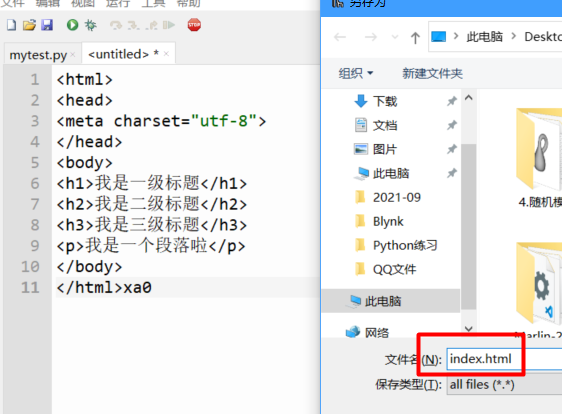Viewport: 562px width, 414px height.
Task: Save with the floppy disk icon
Action: (x=47, y=25)
